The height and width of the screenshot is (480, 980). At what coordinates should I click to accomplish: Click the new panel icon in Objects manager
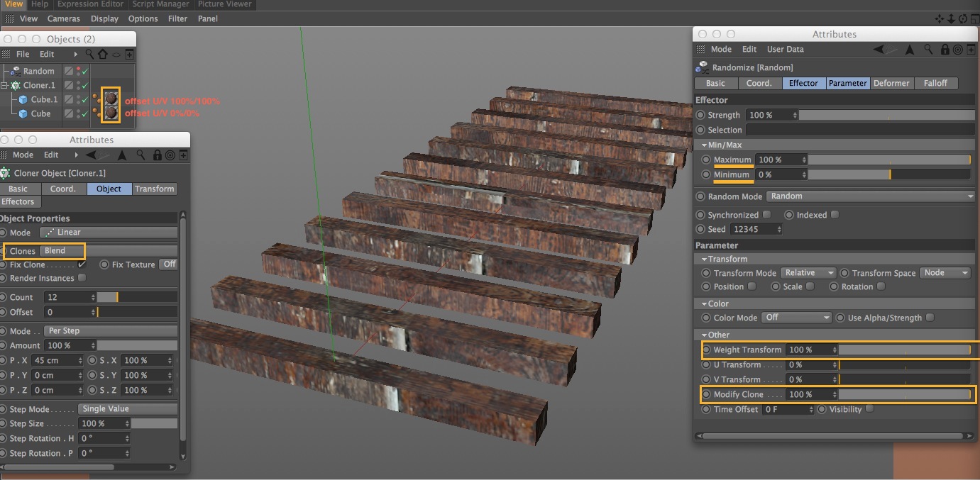point(129,54)
